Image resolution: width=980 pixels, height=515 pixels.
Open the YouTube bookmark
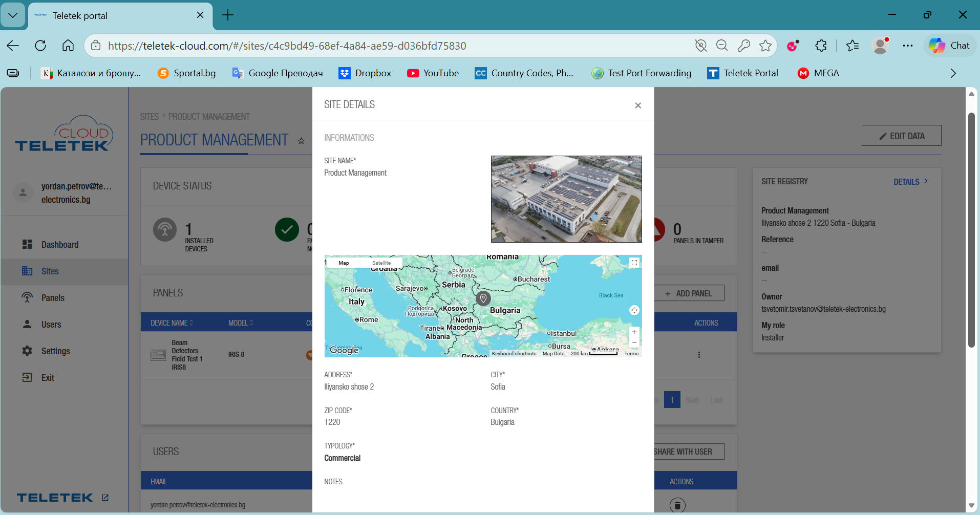click(x=433, y=73)
